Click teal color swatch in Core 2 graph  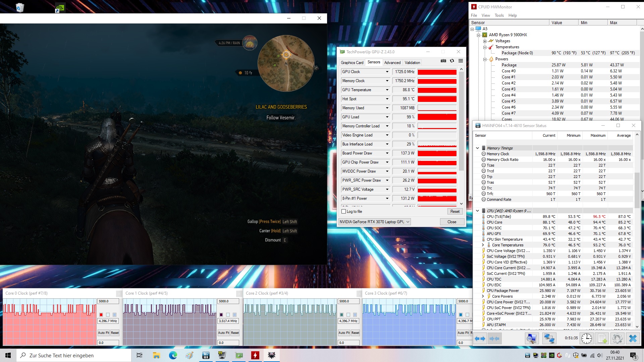[341, 315]
